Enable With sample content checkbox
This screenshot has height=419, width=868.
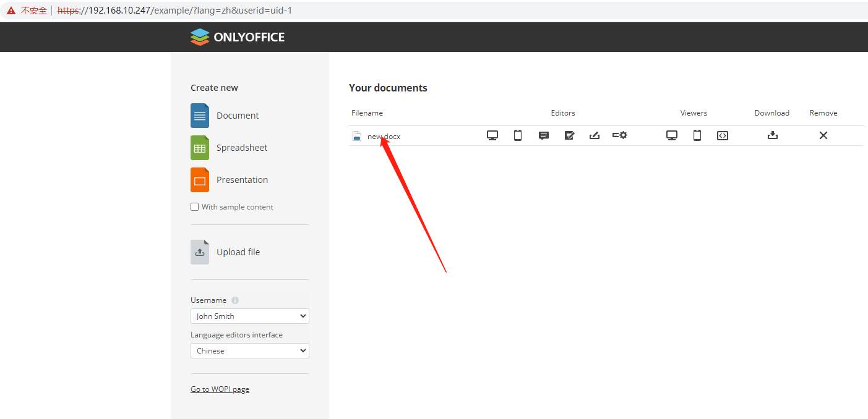tap(195, 207)
